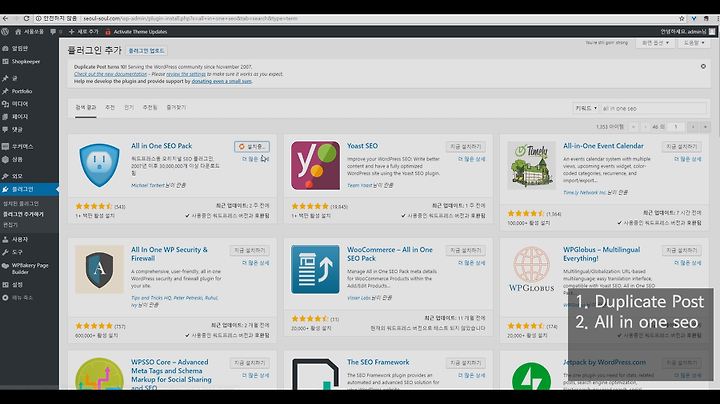
Task: Jump to last page of plugin results
Action: click(705, 127)
